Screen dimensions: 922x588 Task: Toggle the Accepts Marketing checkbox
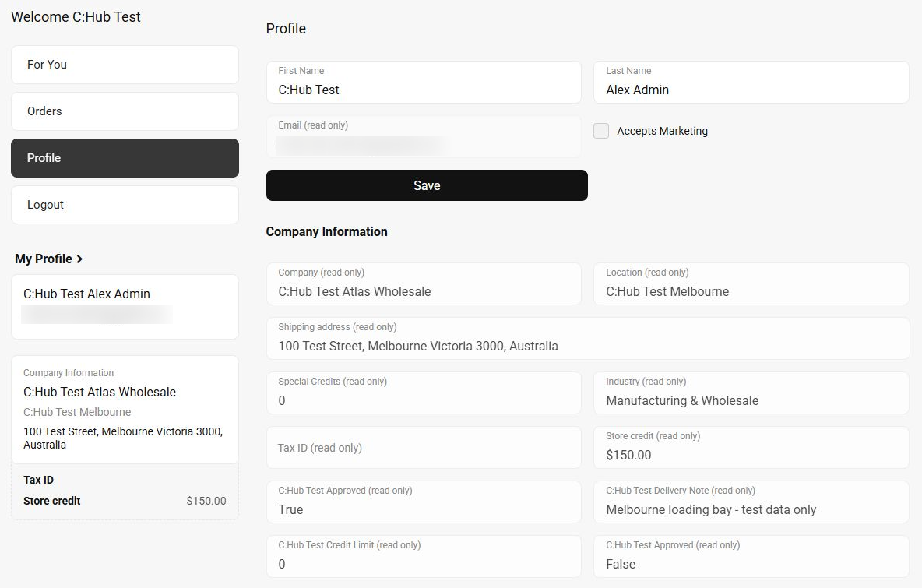601,131
